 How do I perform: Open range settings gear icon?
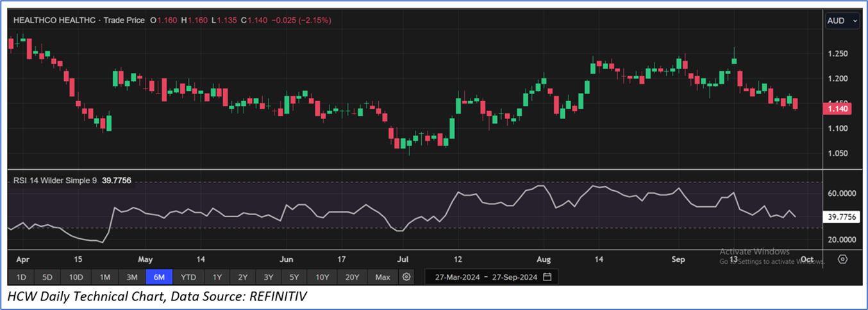406,277
